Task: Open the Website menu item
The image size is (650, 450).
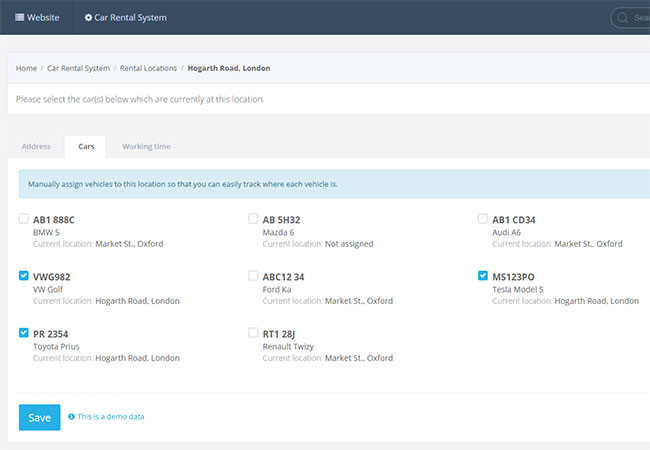Action: pyautogui.click(x=37, y=17)
